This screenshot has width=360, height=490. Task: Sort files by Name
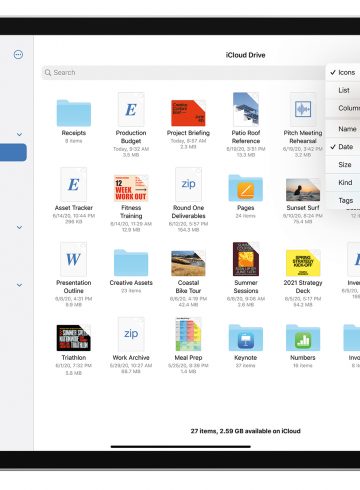(x=343, y=129)
